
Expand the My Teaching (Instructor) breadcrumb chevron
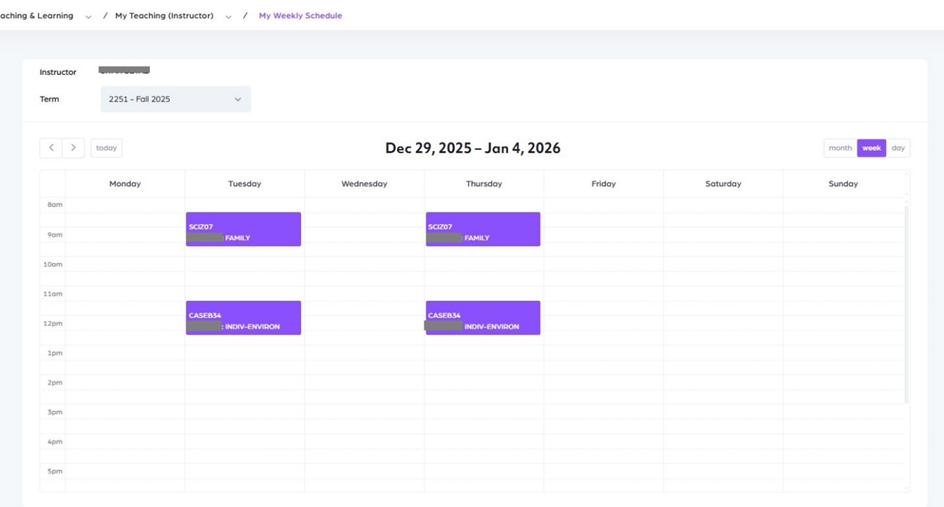(x=228, y=17)
